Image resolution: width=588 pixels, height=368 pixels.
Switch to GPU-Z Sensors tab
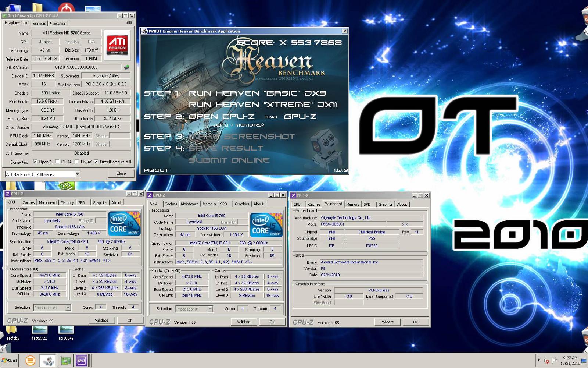pos(39,24)
